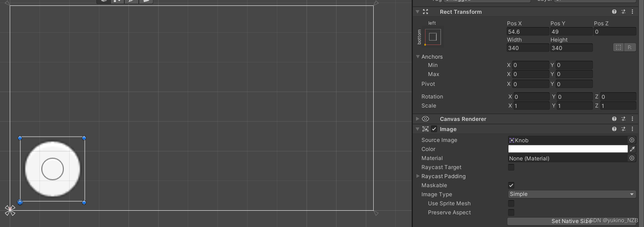This screenshot has width=644, height=227.
Task: Open the Image Type Simple dropdown
Action: 572,194
